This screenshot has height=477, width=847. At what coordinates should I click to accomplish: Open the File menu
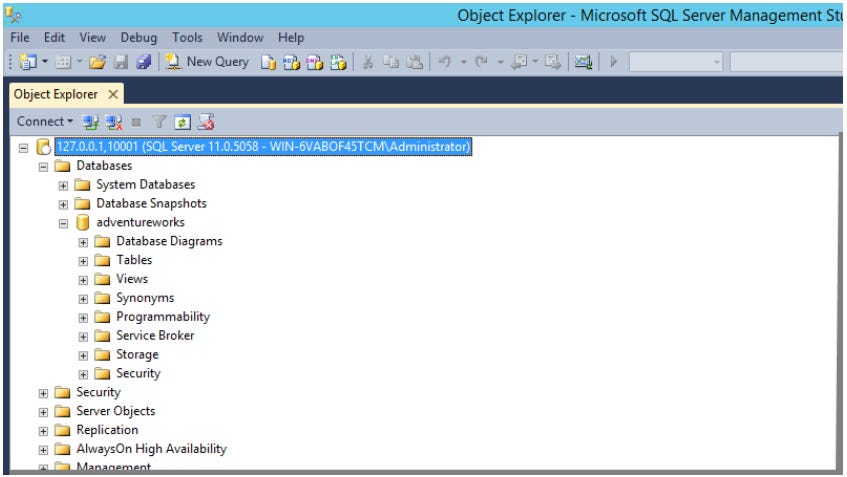pos(20,38)
